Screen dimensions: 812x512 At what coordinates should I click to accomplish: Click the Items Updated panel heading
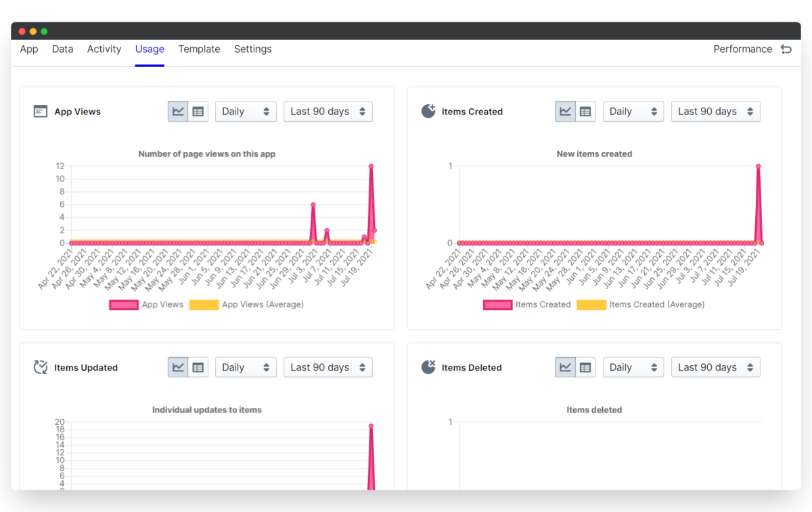(x=86, y=368)
